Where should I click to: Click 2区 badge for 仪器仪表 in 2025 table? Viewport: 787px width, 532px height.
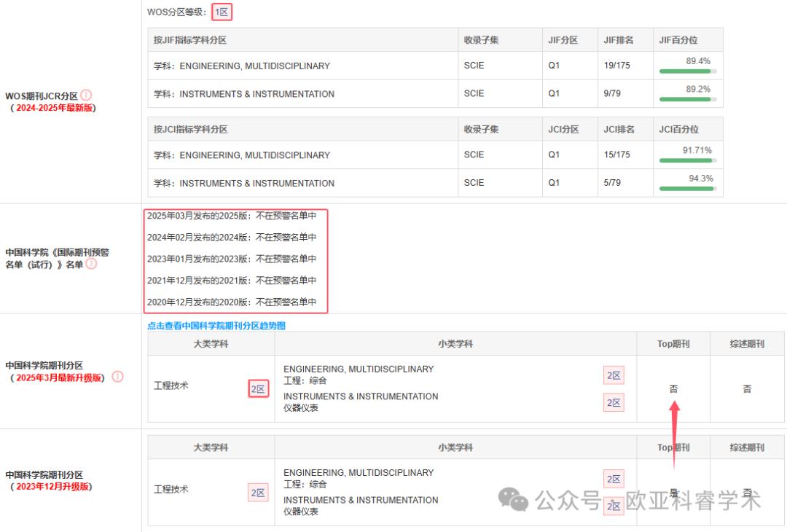(614, 402)
